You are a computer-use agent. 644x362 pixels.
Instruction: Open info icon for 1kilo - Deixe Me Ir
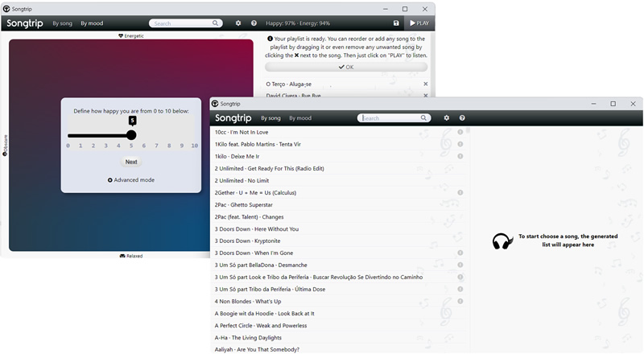point(460,156)
